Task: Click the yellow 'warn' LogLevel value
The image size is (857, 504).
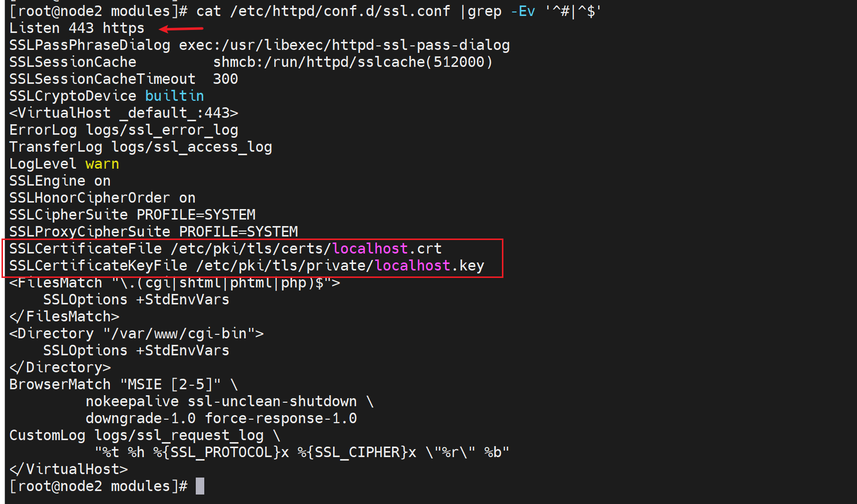Action: point(102,164)
